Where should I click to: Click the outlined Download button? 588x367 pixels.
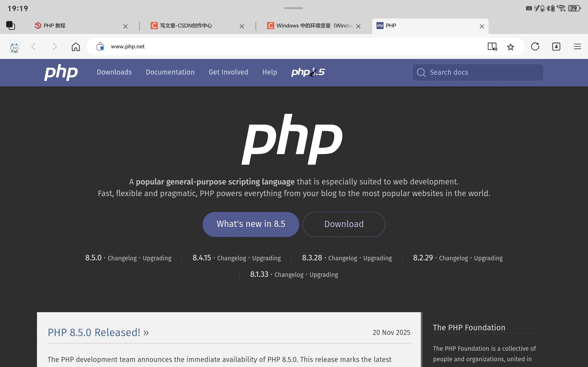click(x=344, y=224)
